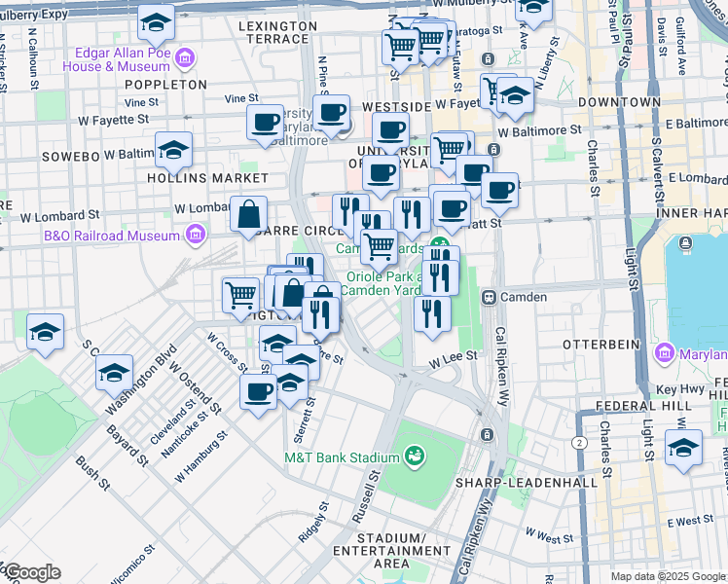Screen dimensions: 728x584
Task: Click the Bayard St street label
Action: (x=127, y=446)
